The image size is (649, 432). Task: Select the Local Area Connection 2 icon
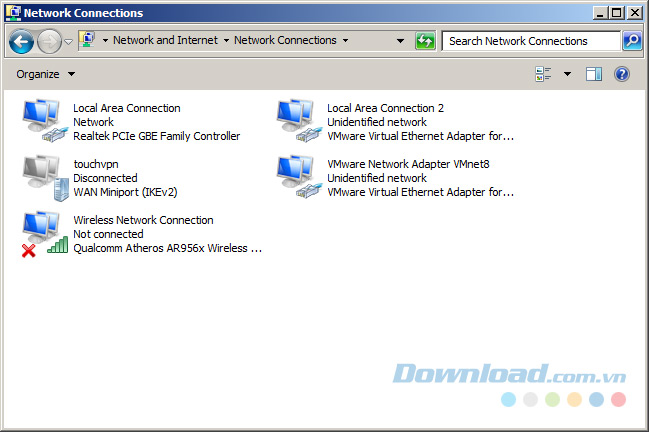pyautogui.click(x=299, y=121)
